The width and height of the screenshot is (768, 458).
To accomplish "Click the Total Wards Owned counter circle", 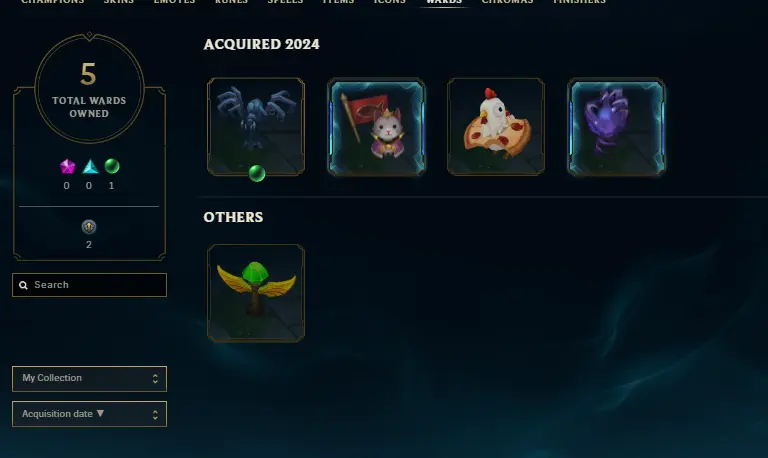I will click(x=89, y=88).
